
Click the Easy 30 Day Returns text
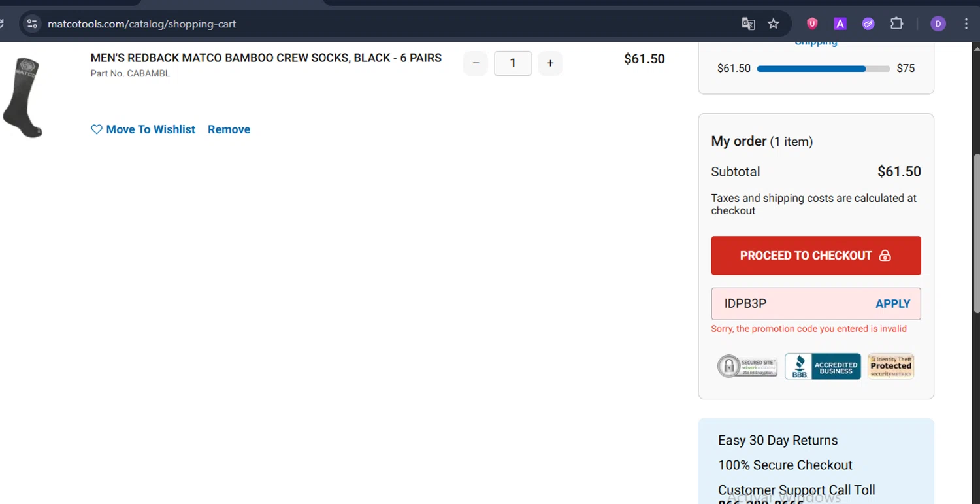(777, 441)
